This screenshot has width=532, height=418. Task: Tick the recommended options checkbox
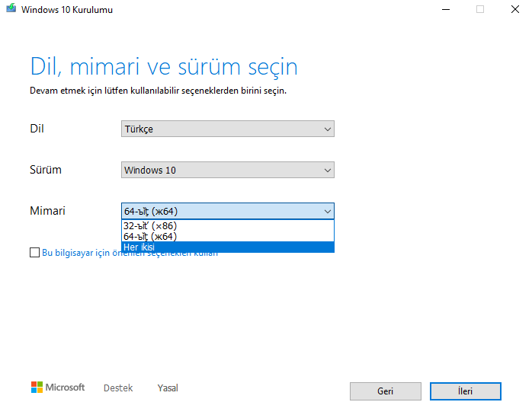(34, 253)
